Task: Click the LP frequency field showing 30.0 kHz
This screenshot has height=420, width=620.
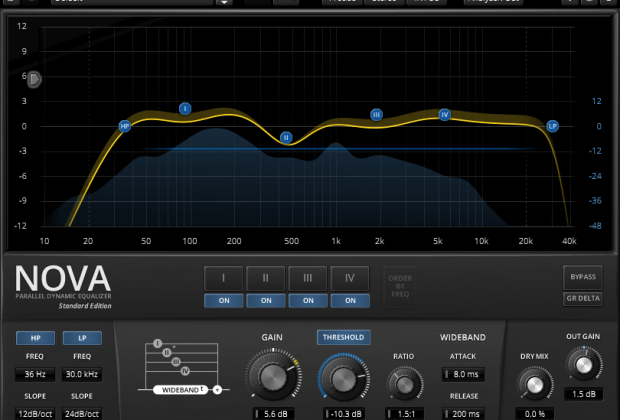Action: tap(82, 374)
